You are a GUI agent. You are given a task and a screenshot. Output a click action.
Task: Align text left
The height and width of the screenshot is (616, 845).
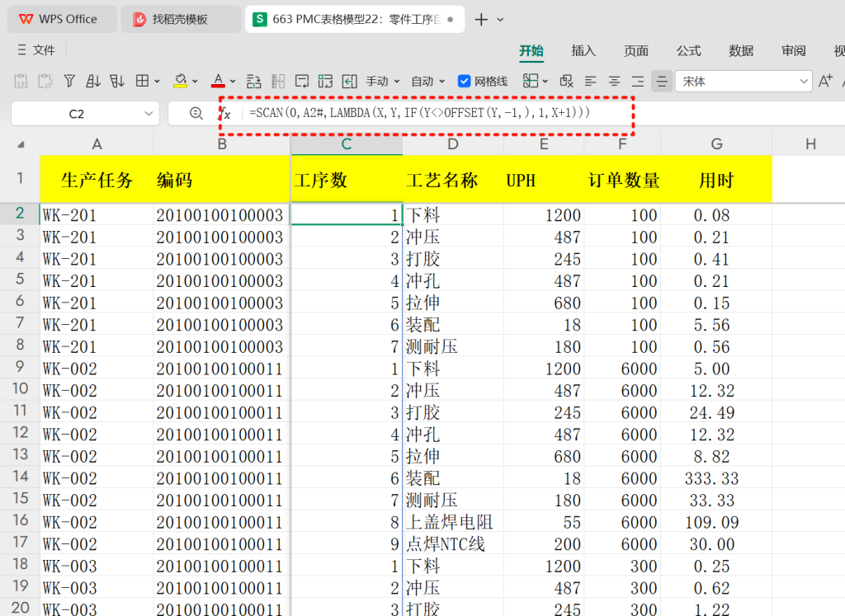[x=591, y=82]
